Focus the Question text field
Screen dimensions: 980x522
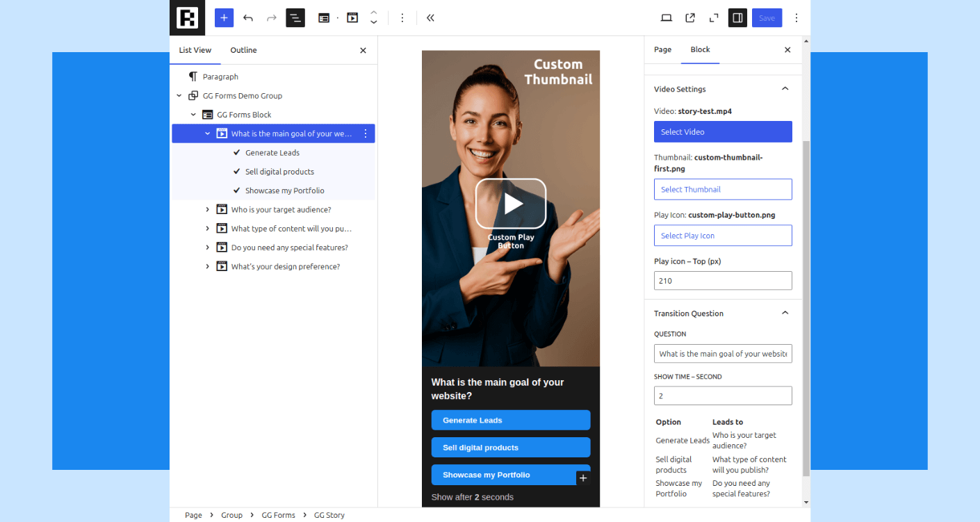[723, 354]
